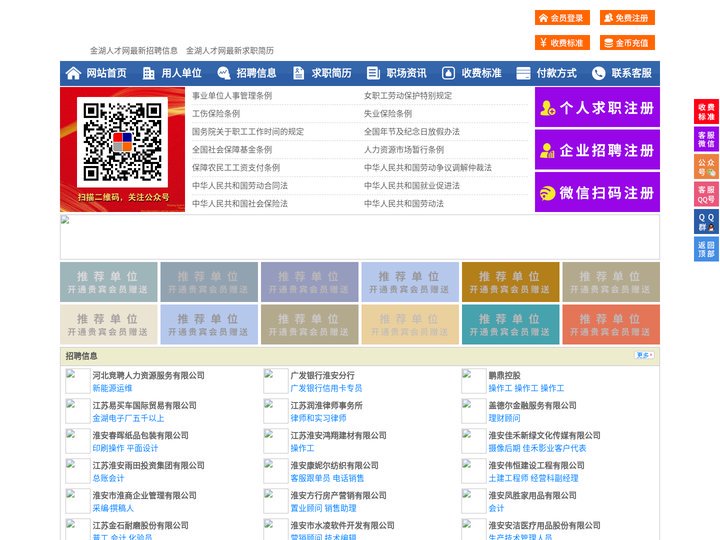Open company 淮安方行房产营销有限公司
720x540 pixels.
pos(338,495)
